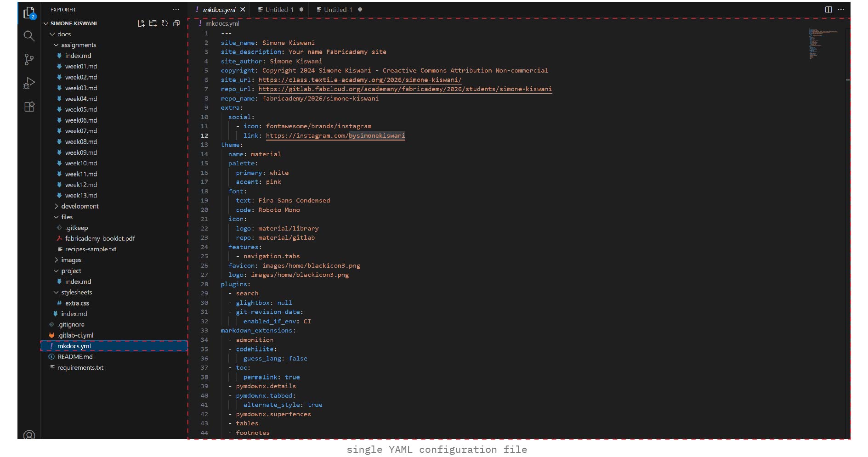Open the Source Control view icon
The width and height of the screenshot is (868, 457).
pyautogui.click(x=29, y=59)
